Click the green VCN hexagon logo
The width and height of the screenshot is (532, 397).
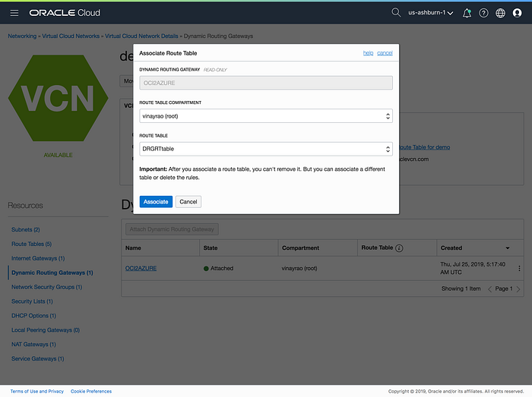coord(58,98)
